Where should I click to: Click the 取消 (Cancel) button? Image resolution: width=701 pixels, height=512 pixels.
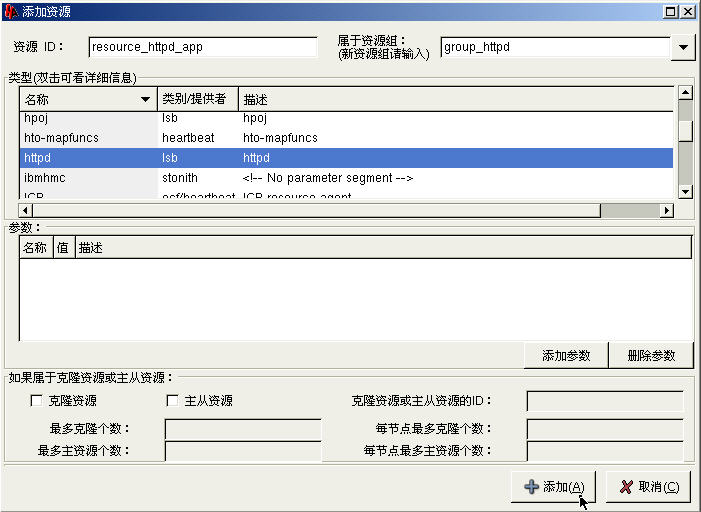[x=648, y=486]
